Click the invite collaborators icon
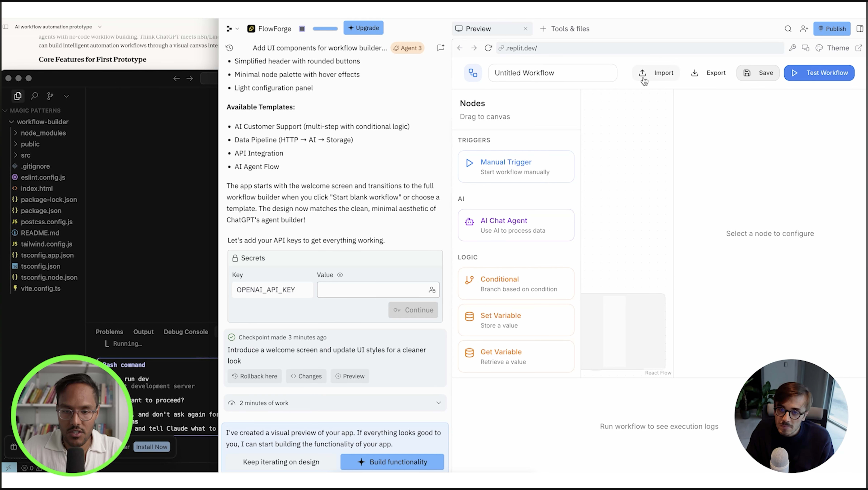The width and height of the screenshot is (868, 490). tap(804, 29)
